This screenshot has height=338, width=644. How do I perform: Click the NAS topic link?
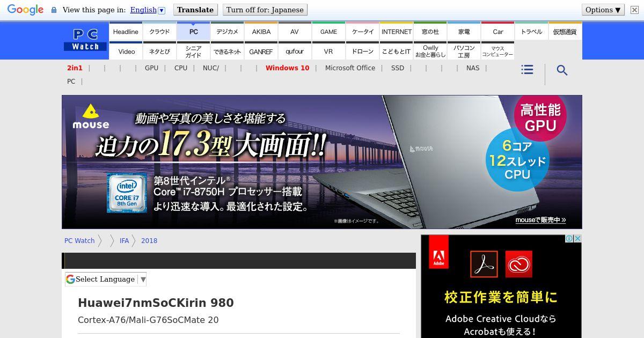pos(473,68)
